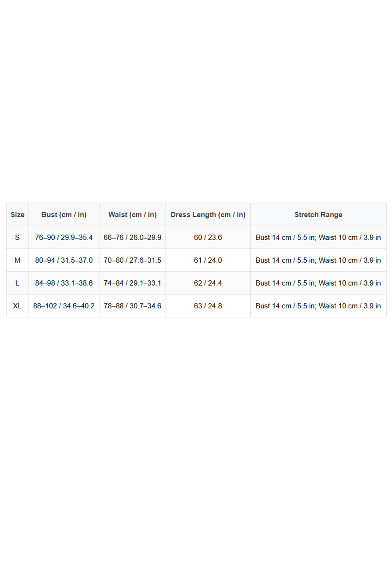Click bust value 84–98 / 33.1–38.6
The image size is (392, 588).
[64, 283]
